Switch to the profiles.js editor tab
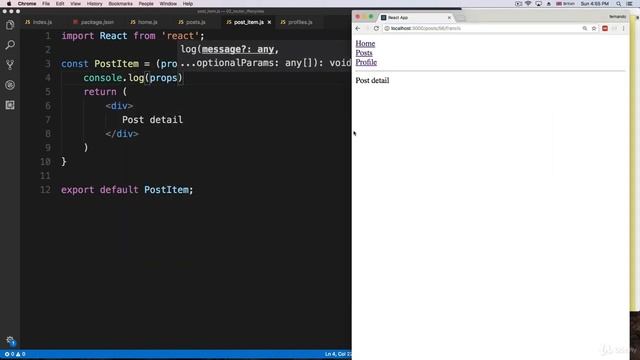Image resolution: width=640 pixels, height=360 pixels. coord(297,22)
